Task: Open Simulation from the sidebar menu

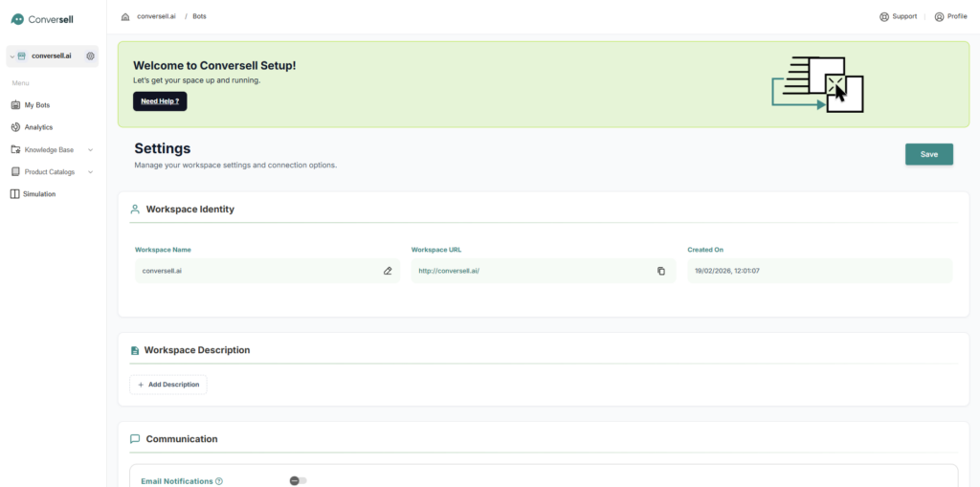Action: point(39,194)
